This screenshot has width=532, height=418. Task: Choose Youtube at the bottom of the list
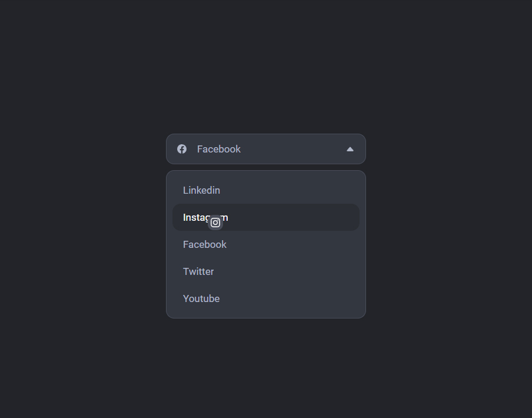coord(266,298)
